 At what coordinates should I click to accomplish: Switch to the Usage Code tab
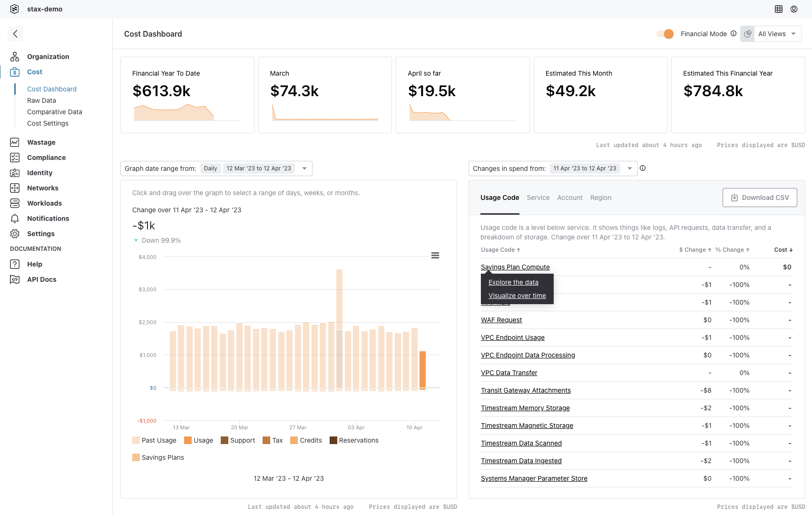pos(499,198)
